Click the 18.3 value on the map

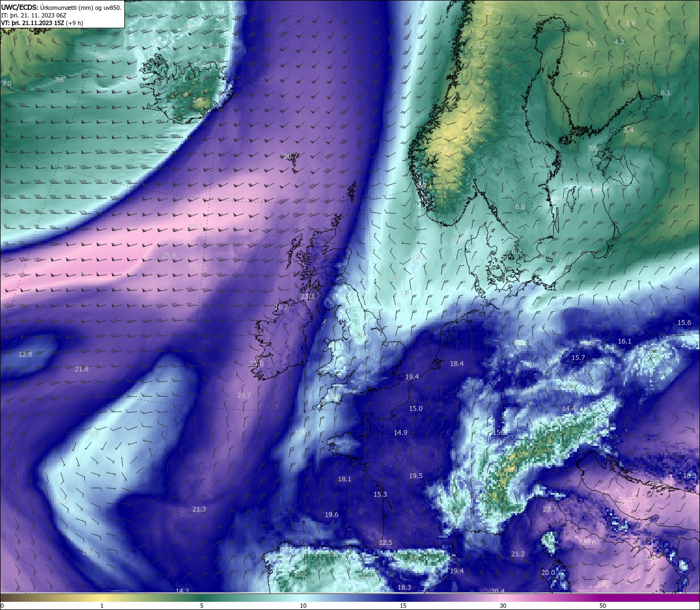click(404, 588)
